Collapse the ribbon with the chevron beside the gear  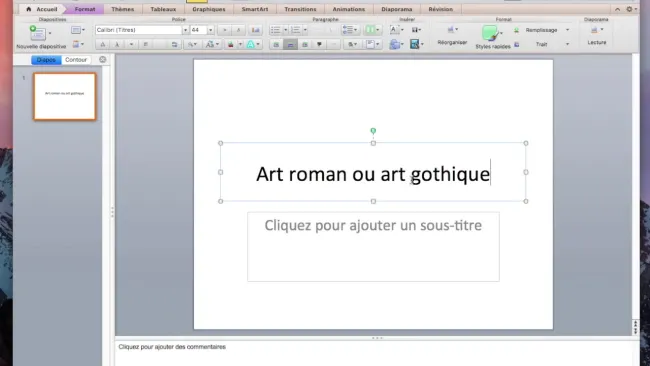(617, 9)
